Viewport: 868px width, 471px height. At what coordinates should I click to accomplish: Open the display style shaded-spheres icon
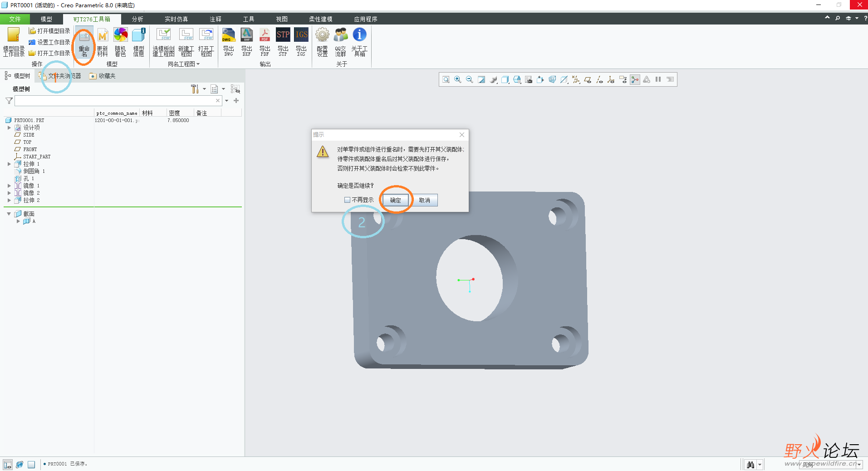[x=493, y=79]
